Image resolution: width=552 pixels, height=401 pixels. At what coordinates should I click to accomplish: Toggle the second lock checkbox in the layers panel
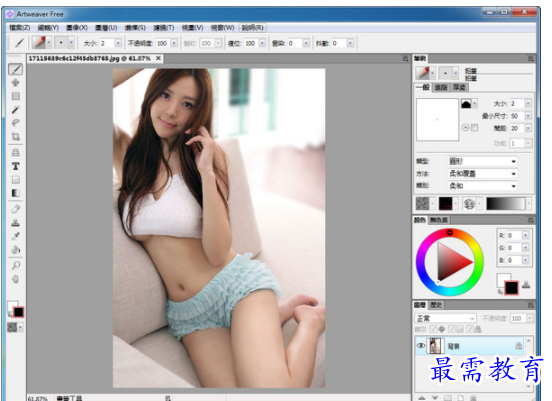point(451,329)
